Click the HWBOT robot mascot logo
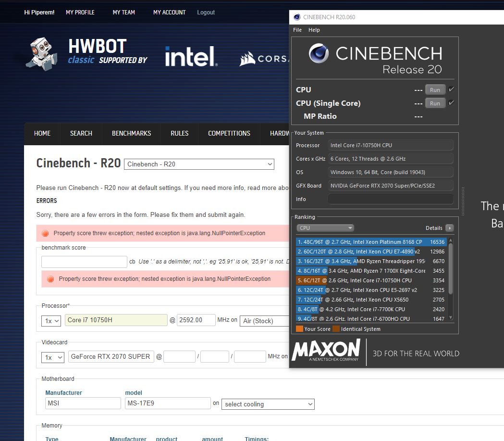504x441 pixels. pos(42,54)
